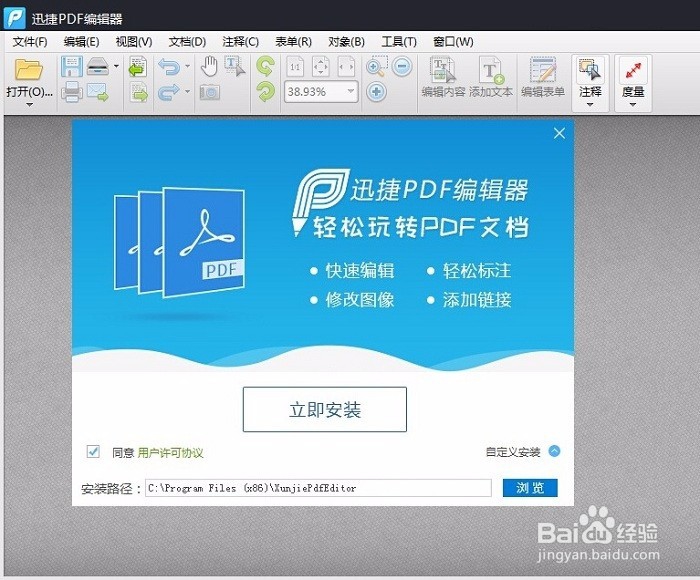Click the lower green rotate icon
The height and width of the screenshot is (580, 700).
pyautogui.click(x=266, y=92)
